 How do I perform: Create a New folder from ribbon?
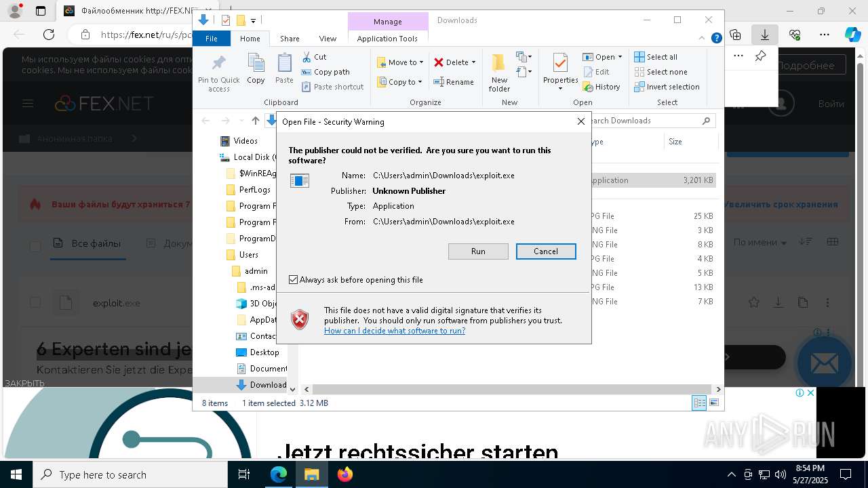click(499, 73)
